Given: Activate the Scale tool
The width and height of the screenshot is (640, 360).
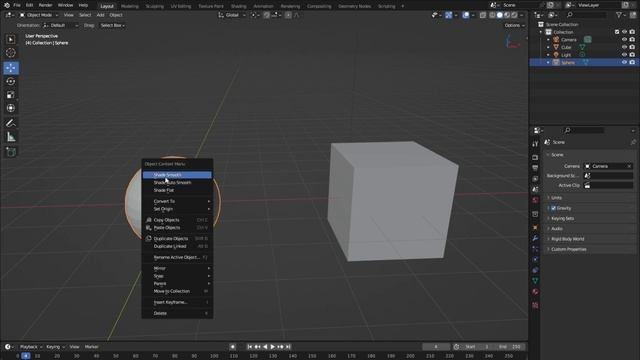Looking at the screenshot, I should point(11,95).
